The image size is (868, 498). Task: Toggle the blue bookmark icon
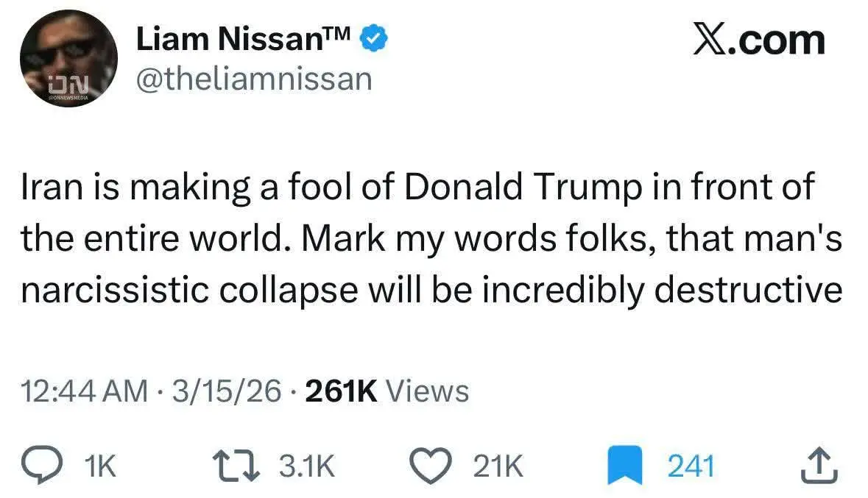[x=624, y=466]
